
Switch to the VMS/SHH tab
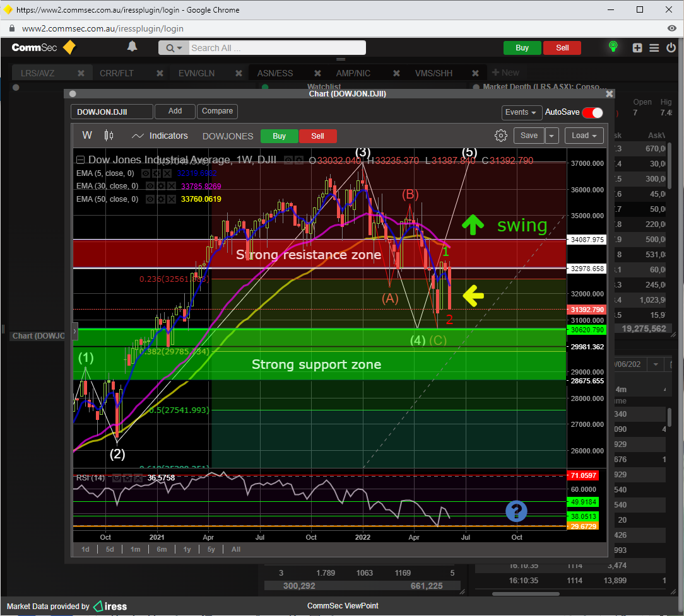click(x=434, y=73)
